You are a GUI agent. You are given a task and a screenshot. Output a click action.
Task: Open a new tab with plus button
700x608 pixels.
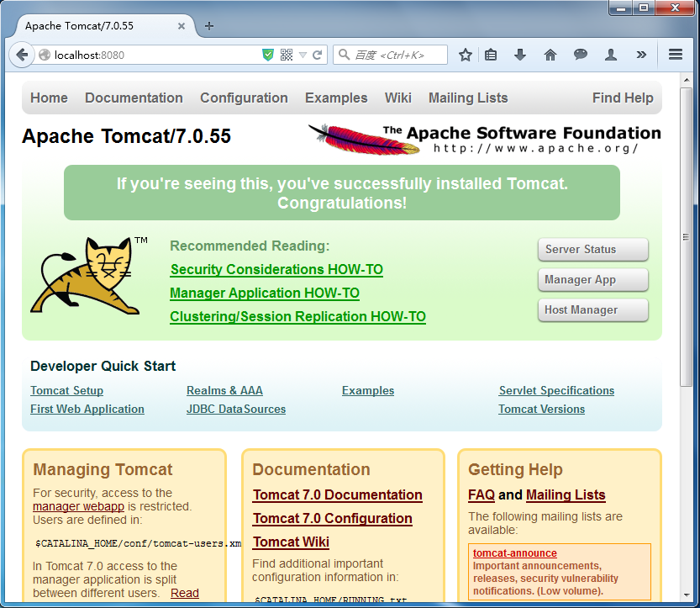pos(209,26)
